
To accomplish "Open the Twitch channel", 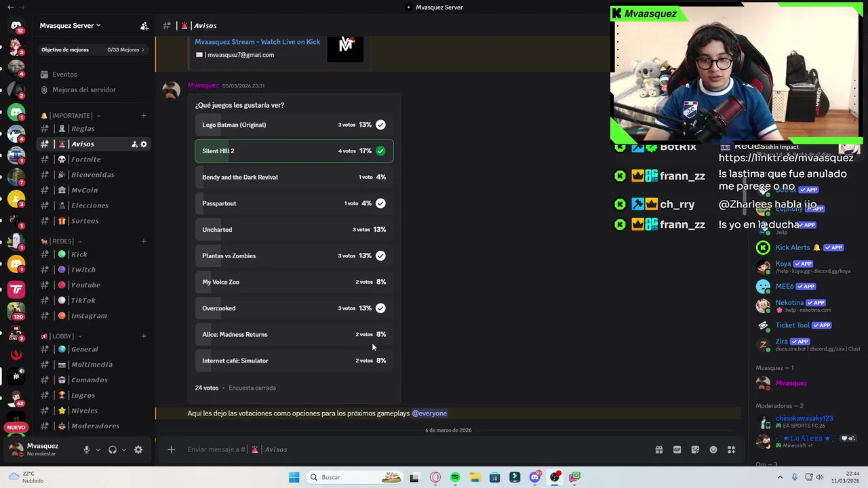I will [x=94, y=270].
